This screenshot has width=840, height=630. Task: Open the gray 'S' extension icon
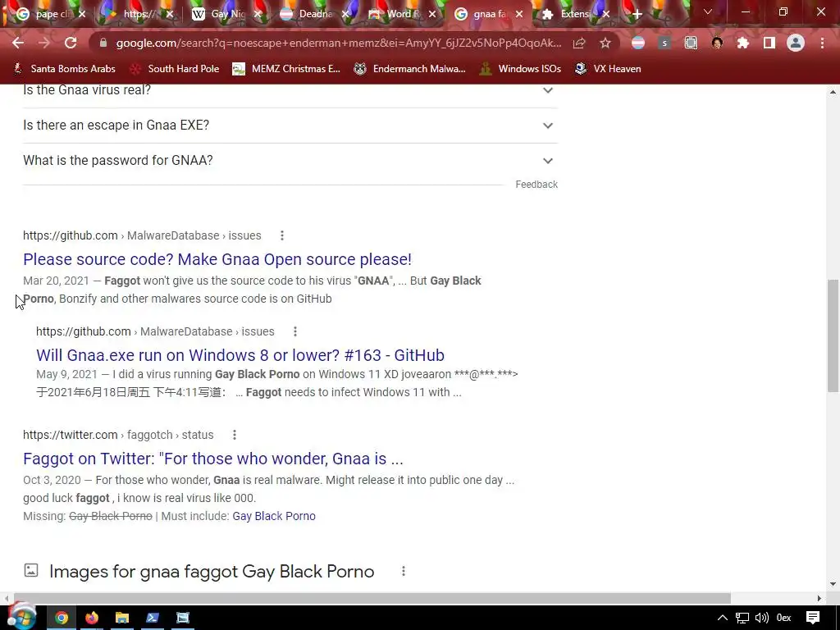coord(664,43)
